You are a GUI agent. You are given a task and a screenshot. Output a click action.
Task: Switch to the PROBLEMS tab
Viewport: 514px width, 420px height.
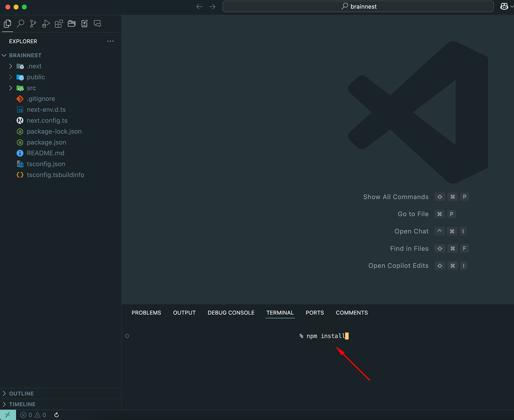(146, 313)
